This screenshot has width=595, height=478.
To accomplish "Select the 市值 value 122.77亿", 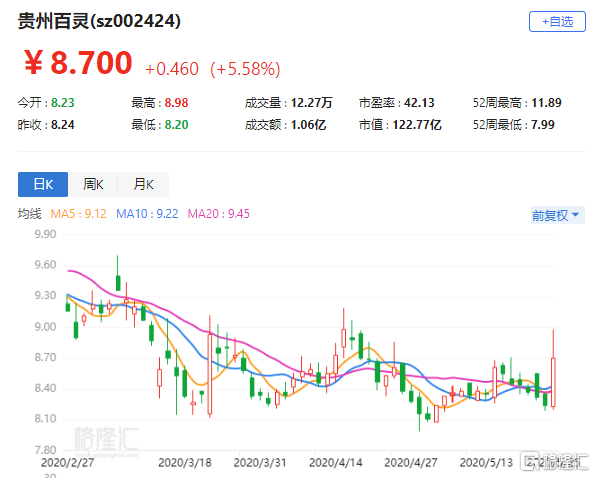I will coord(417,125).
